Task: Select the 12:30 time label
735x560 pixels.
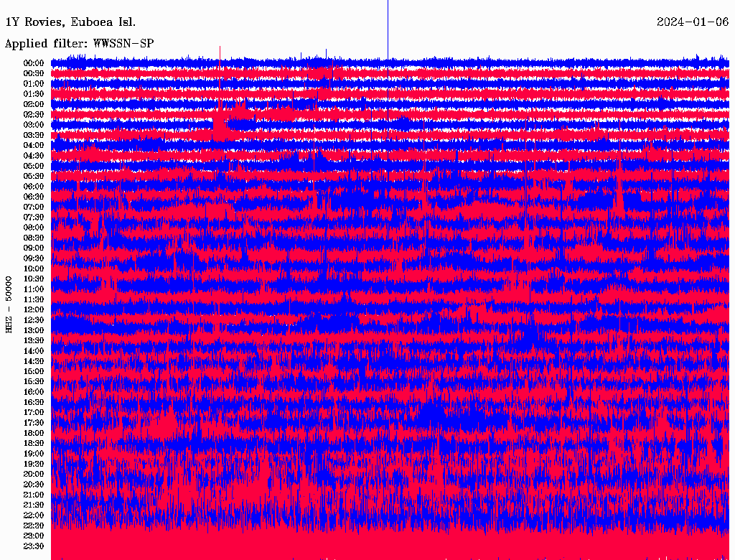Action: [34, 320]
